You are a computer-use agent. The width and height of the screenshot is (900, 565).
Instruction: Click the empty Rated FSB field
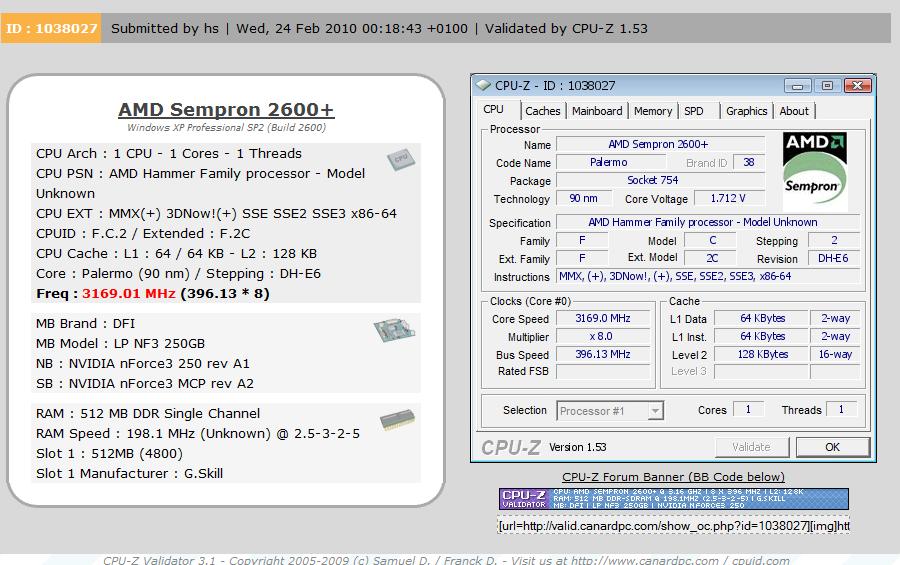tap(603, 371)
